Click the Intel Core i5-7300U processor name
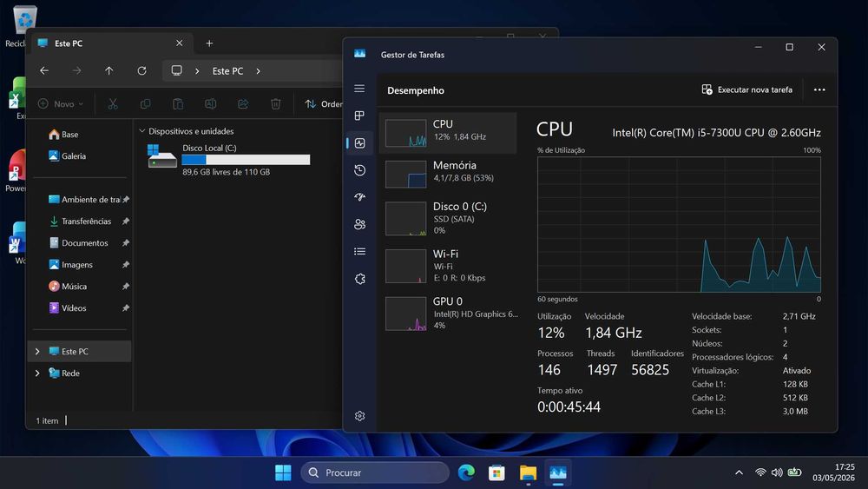 click(716, 132)
